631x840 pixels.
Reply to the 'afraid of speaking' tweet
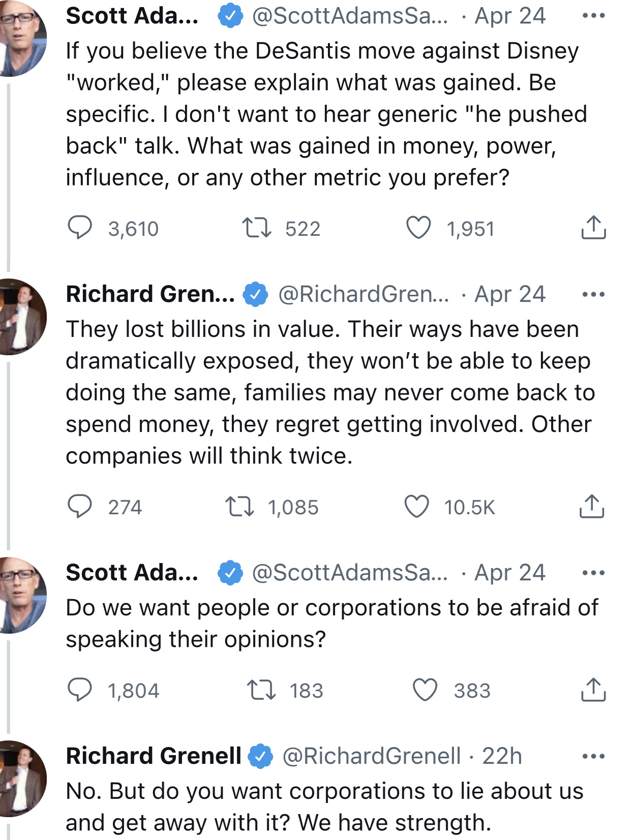(80, 690)
